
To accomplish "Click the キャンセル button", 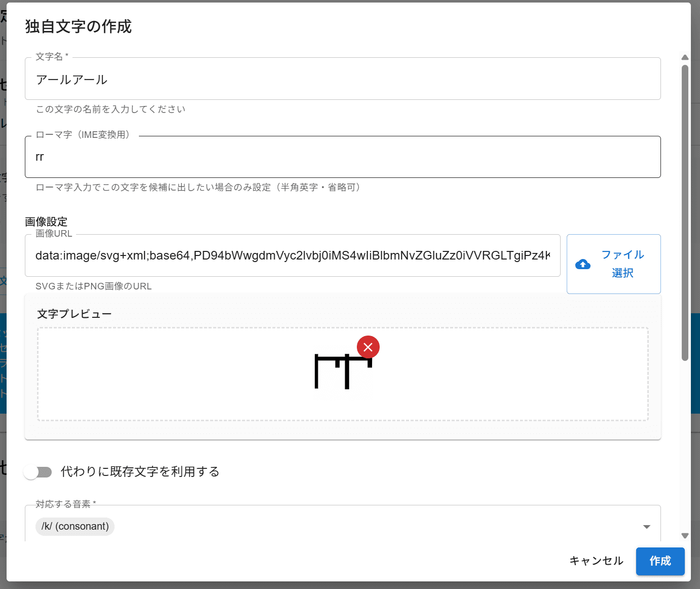I will click(596, 561).
